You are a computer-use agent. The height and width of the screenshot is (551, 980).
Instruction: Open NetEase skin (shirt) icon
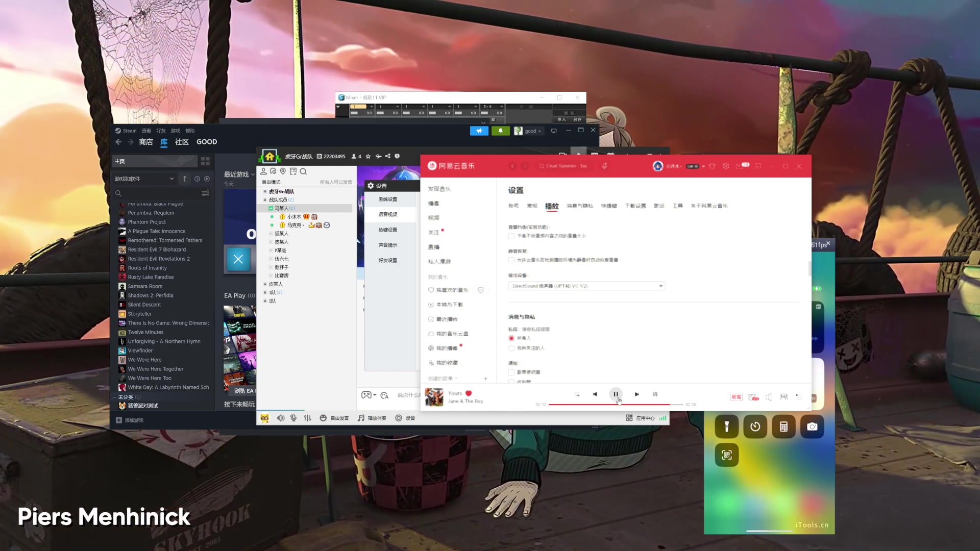click(712, 166)
